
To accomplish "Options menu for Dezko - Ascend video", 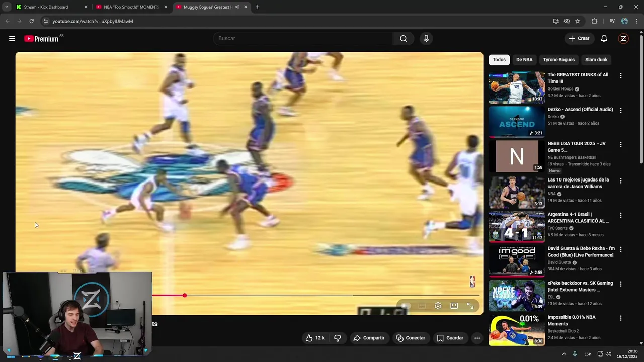I will (x=620, y=110).
